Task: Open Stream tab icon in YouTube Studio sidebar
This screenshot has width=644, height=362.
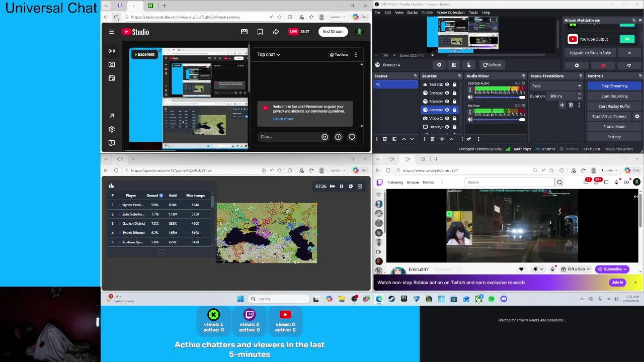Action: pos(112,51)
